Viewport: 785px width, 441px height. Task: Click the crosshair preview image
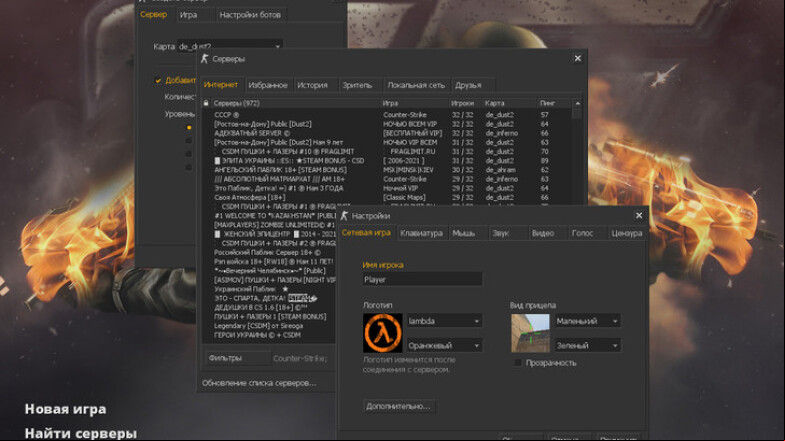tap(530, 333)
